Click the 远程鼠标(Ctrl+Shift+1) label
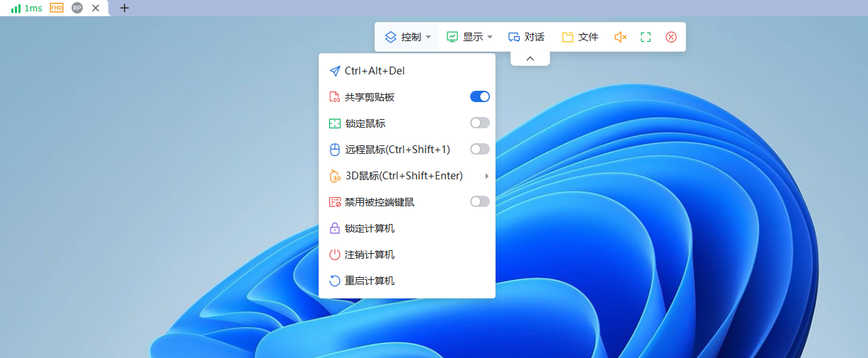Viewport: 868px width, 358px height. click(398, 150)
